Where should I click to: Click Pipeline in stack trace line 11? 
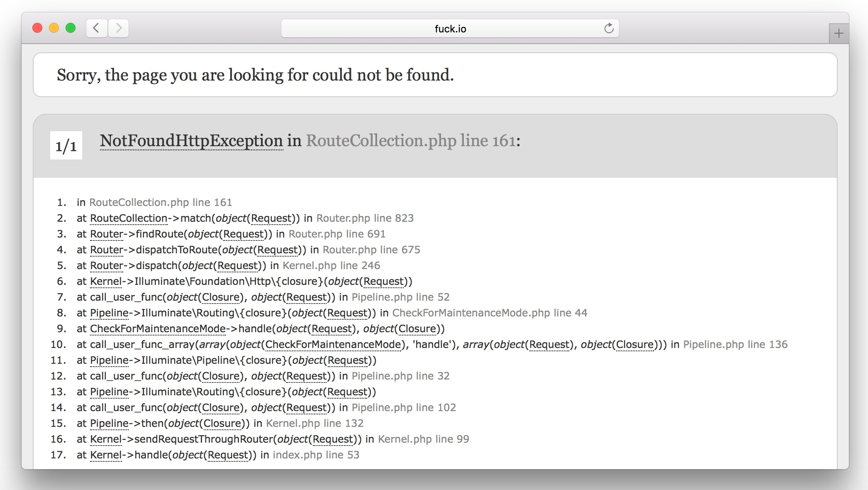coord(109,360)
